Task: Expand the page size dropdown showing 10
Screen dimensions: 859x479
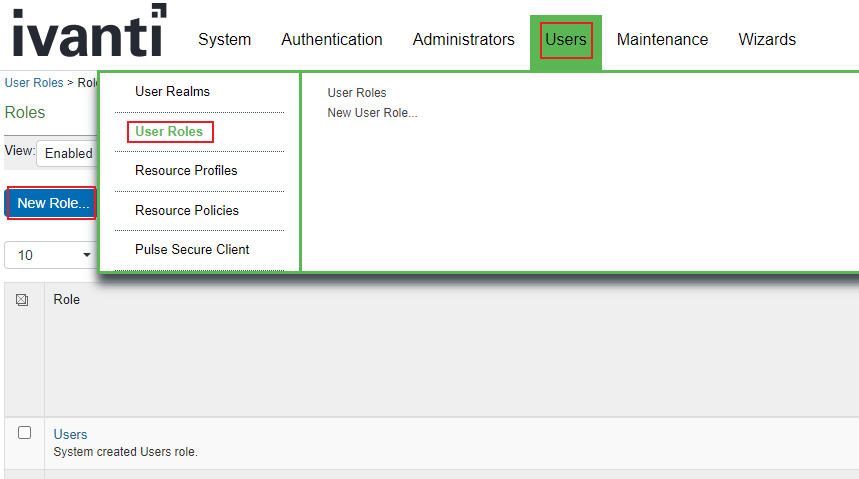Action: pyautogui.click(x=50, y=255)
